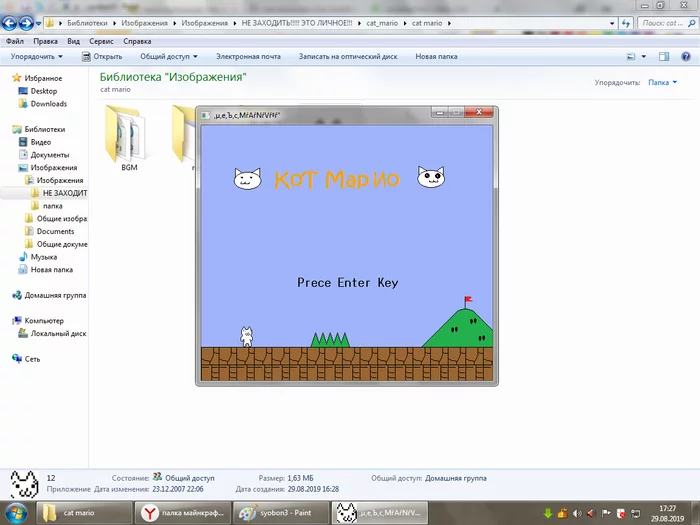Click the cat_mario breadcrumb segment
Image resolution: width=700 pixels, height=525 pixels.
382,23
